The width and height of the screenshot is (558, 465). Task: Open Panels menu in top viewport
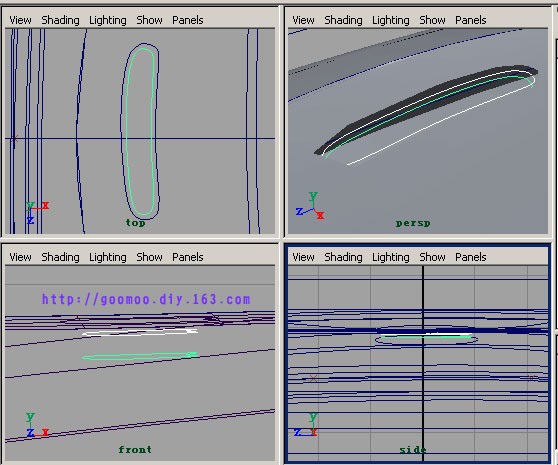[188, 20]
